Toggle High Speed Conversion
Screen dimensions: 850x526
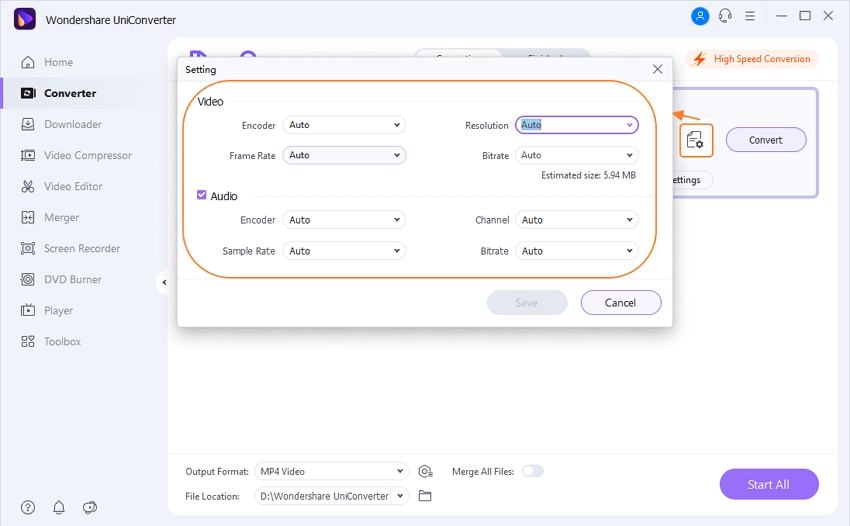(x=752, y=59)
